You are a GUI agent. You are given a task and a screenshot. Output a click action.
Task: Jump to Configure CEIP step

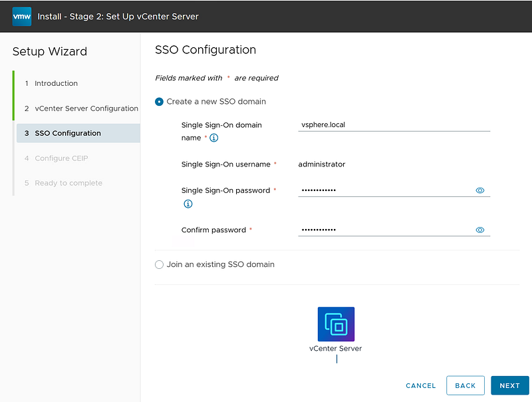pyautogui.click(x=61, y=158)
